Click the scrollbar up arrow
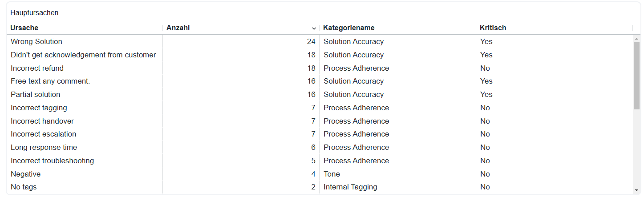Image resolution: width=644 pixels, height=197 pixels. coord(636,39)
